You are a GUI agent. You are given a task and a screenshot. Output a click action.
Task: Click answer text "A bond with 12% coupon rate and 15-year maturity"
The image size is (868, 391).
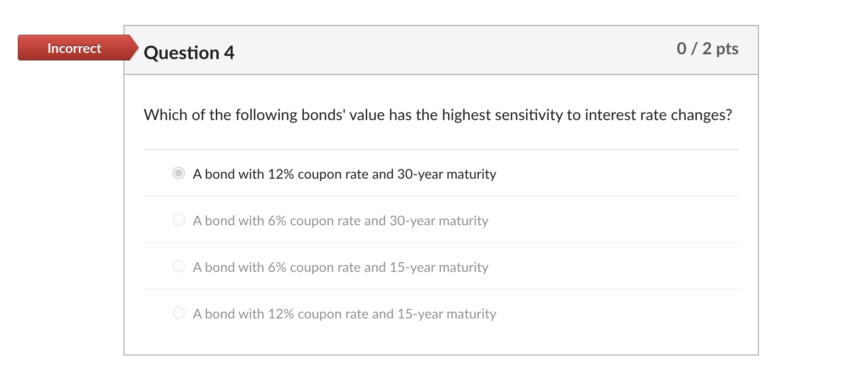click(x=344, y=314)
